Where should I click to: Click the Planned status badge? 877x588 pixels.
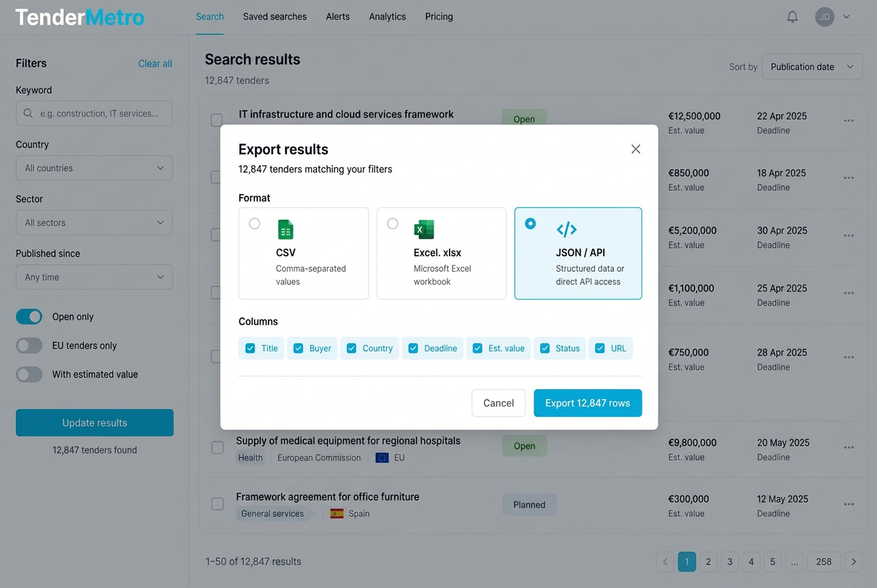point(529,505)
